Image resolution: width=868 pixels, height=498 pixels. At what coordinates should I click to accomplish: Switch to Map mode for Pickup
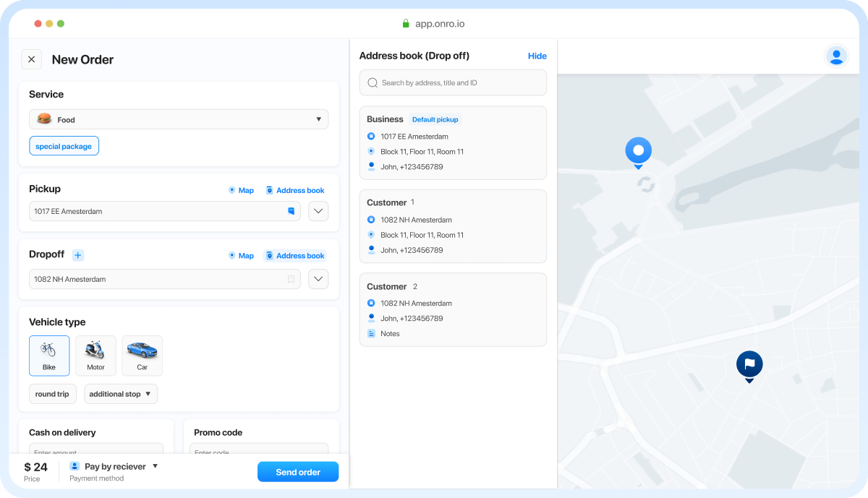[x=241, y=190]
